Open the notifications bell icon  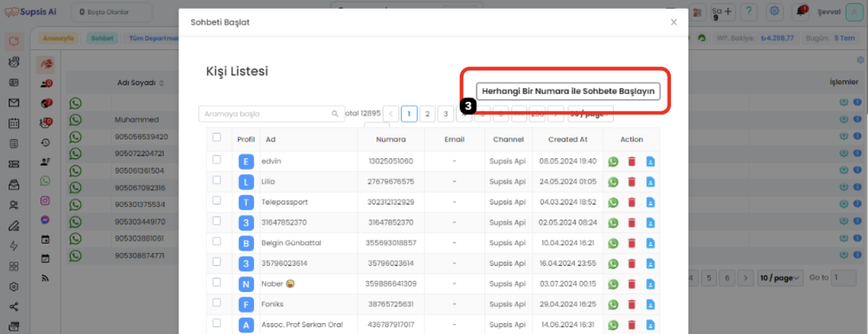pos(802,11)
